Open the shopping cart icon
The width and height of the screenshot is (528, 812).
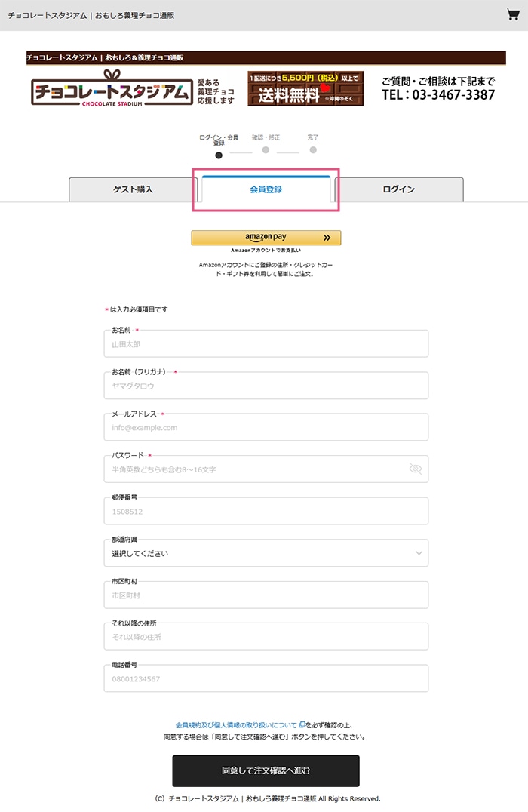[x=513, y=14]
